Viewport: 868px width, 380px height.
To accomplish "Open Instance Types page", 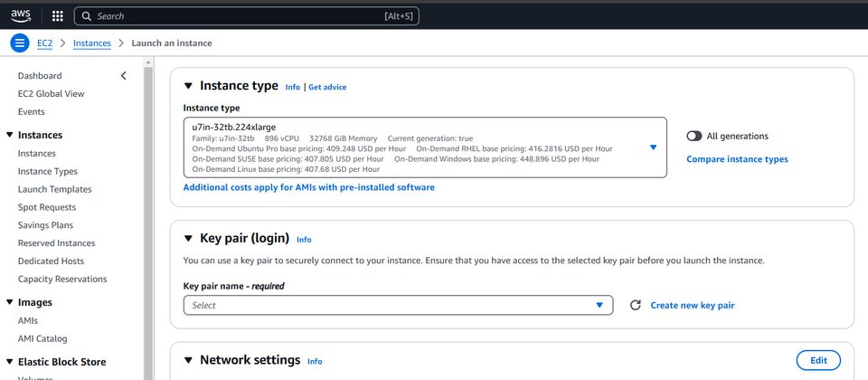I will tap(48, 171).
